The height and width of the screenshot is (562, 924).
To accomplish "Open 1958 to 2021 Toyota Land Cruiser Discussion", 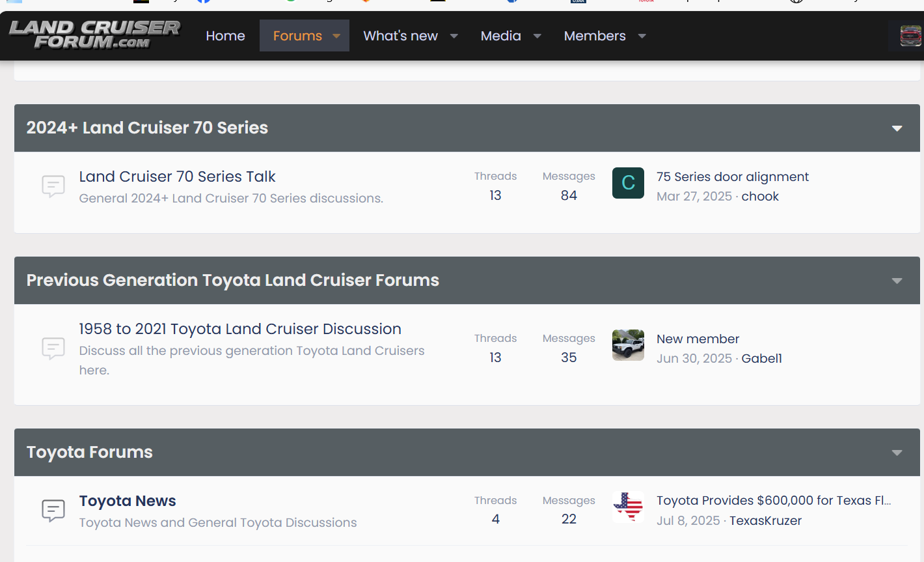I will pos(240,329).
